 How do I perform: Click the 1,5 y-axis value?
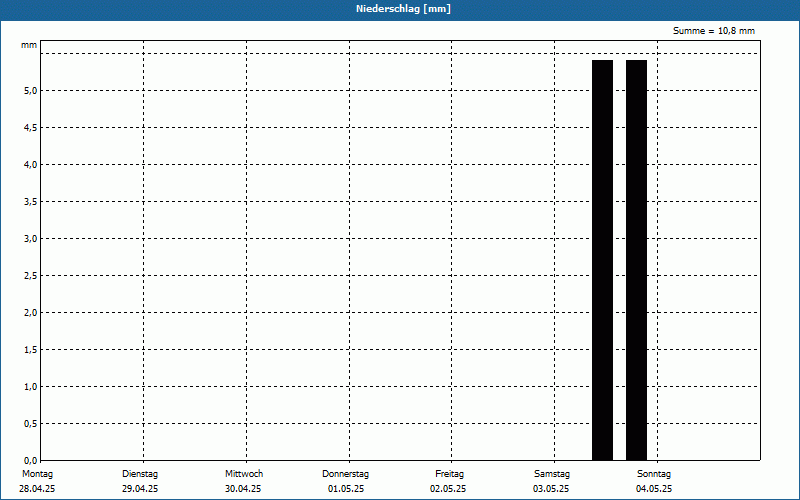coord(31,349)
